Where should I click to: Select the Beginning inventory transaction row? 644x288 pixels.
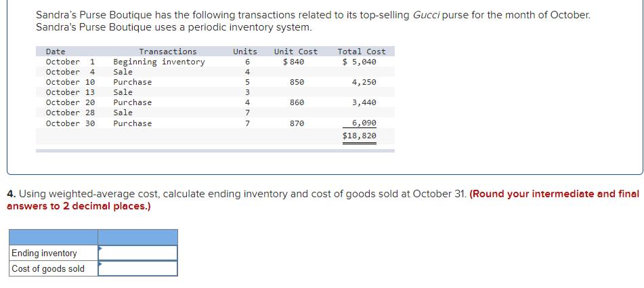pos(158,62)
